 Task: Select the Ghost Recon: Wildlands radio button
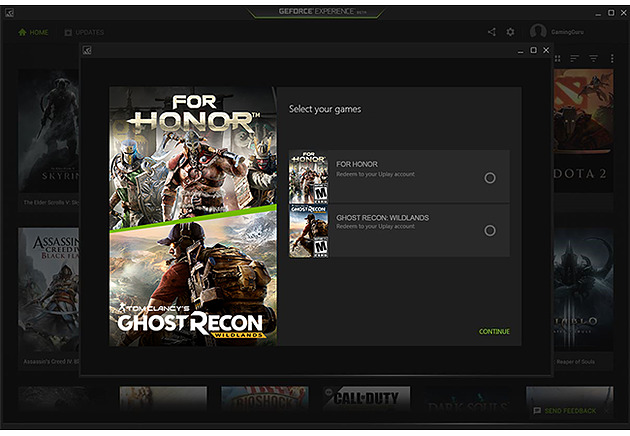pyautogui.click(x=489, y=230)
